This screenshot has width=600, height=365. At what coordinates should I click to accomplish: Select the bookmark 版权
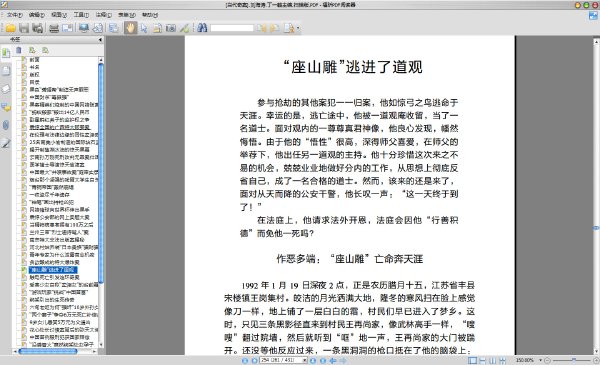34,75
